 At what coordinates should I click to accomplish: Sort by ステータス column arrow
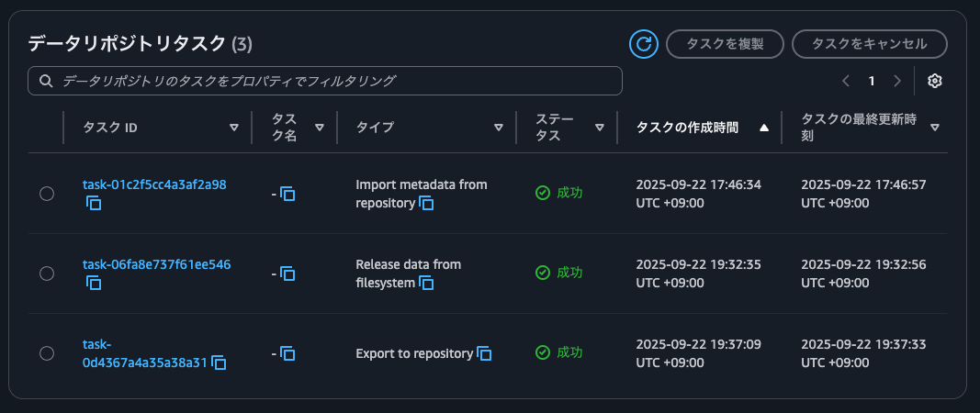[600, 128]
